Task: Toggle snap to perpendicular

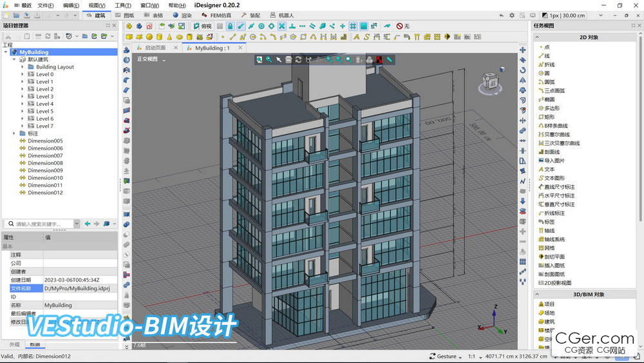Action: [292, 26]
